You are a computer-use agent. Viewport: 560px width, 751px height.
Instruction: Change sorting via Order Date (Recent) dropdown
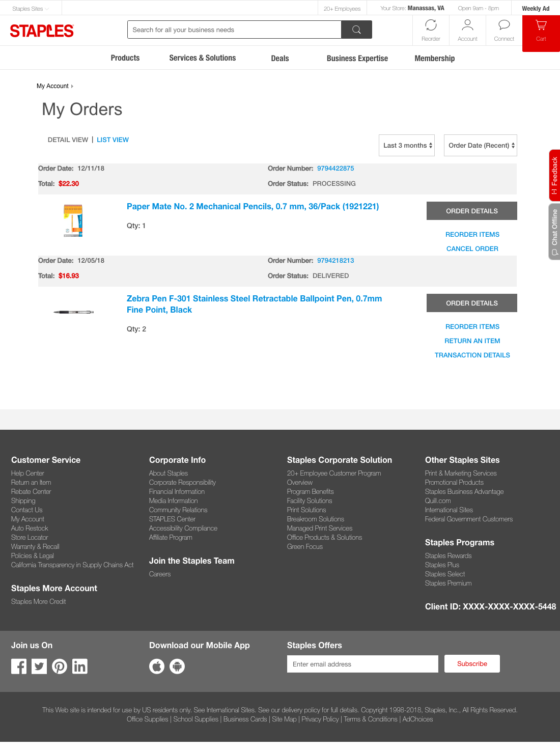(x=480, y=145)
